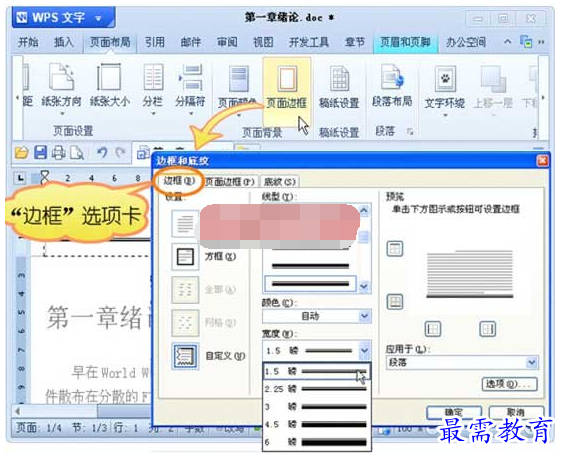Click the paragraph preview diagram

[469, 274]
